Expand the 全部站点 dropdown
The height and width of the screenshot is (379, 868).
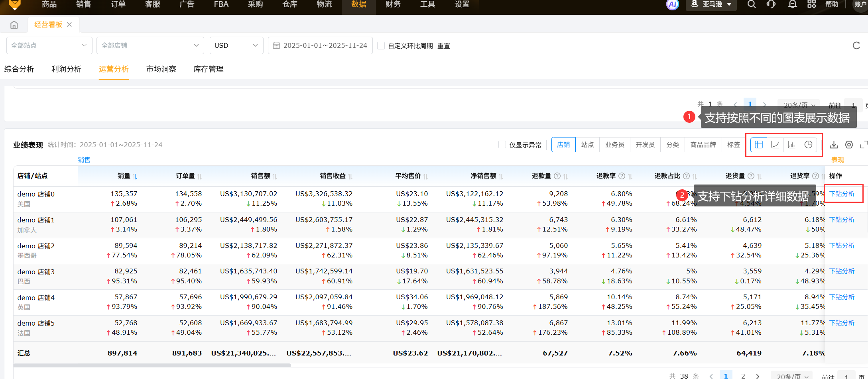[x=49, y=45]
